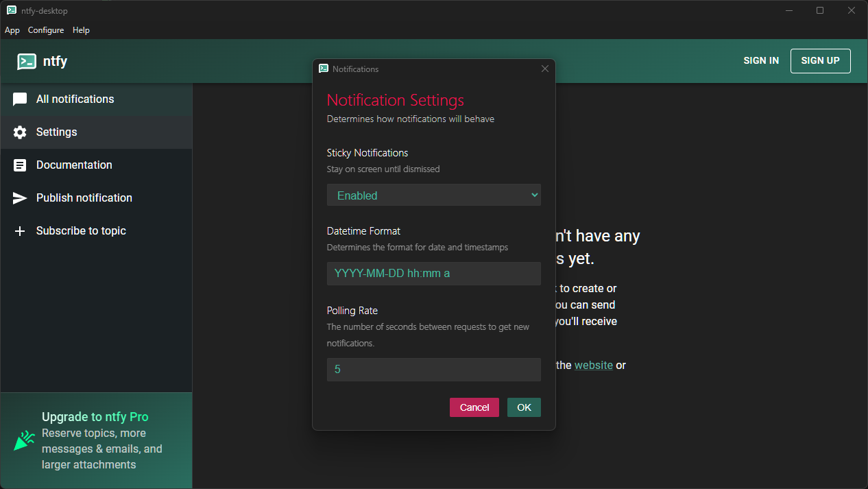The height and width of the screenshot is (489, 868).
Task: Click the SIGN UP button
Action: tap(820, 60)
